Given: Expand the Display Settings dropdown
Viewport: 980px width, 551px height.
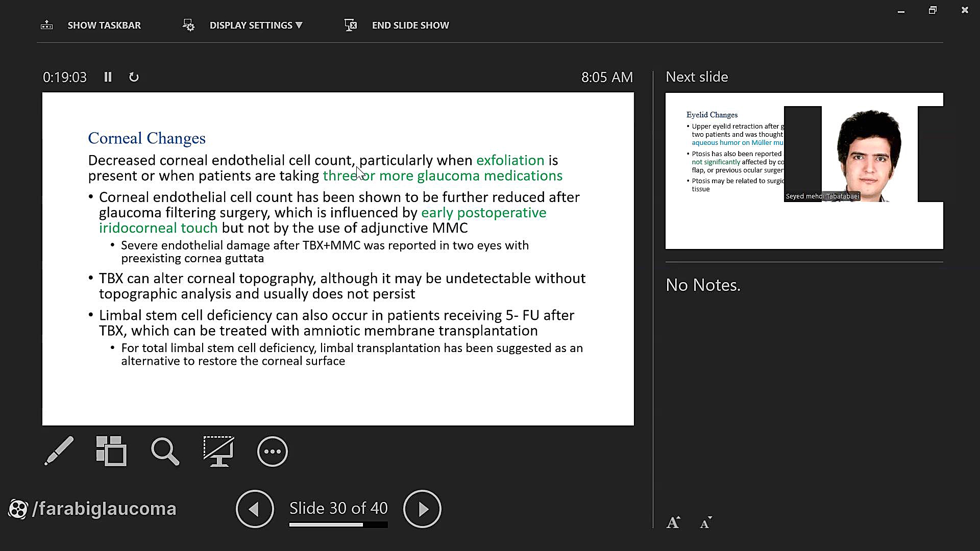Looking at the screenshot, I should [256, 25].
